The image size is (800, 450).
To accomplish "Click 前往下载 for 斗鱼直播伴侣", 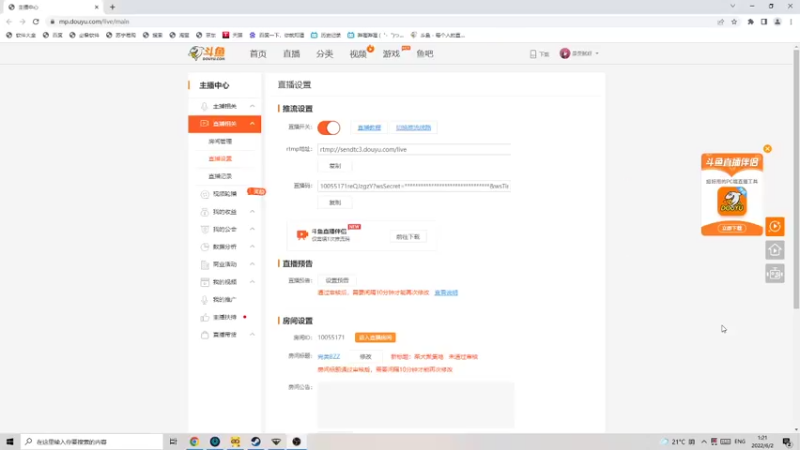I will pos(408,237).
